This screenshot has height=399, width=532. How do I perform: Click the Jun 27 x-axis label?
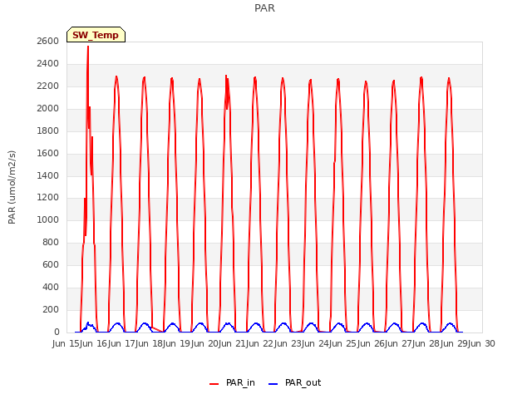(x=399, y=343)
